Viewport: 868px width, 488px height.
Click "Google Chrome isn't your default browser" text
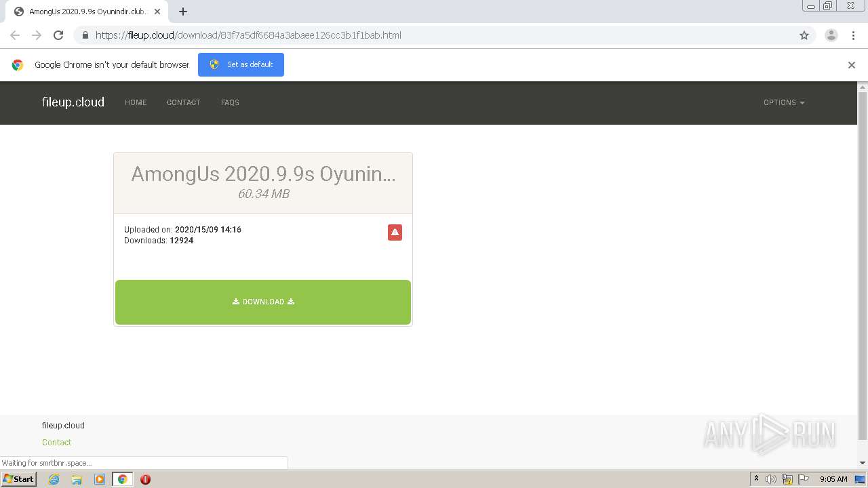pyautogui.click(x=112, y=65)
